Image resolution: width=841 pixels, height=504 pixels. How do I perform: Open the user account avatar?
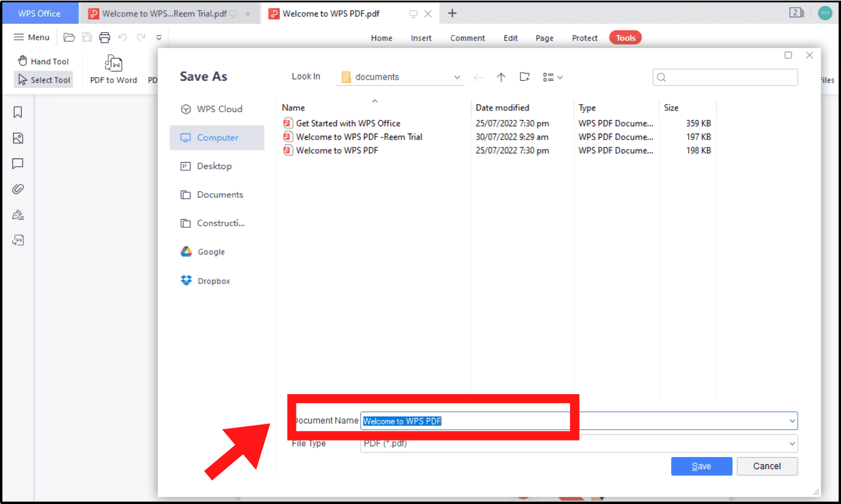click(825, 12)
